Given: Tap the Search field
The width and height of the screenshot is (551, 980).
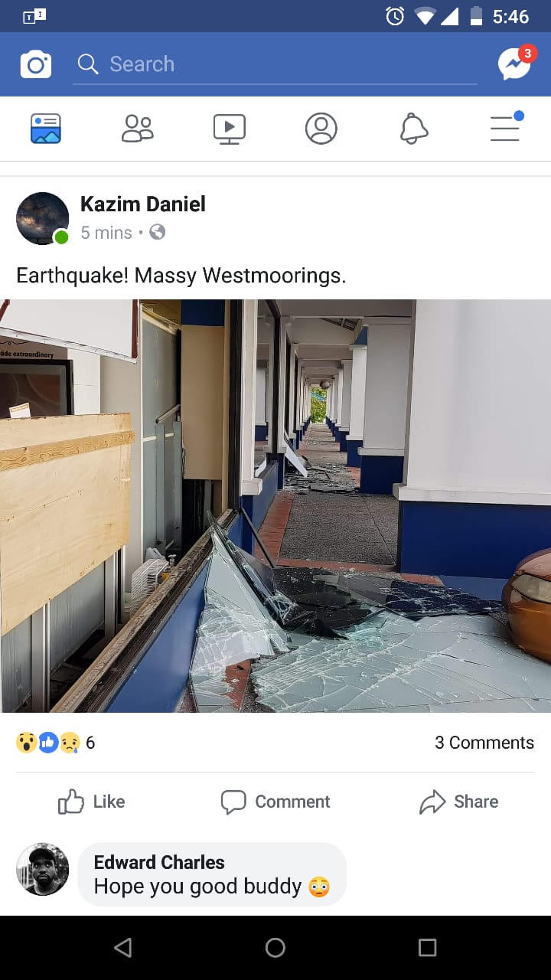Looking at the screenshot, I should (x=275, y=64).
